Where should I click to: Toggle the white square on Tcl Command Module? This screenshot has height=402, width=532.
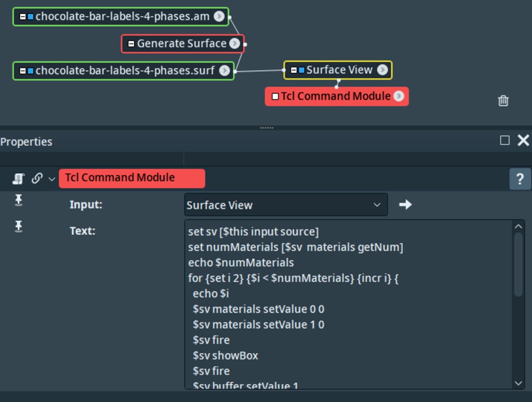[x=275, y=96]
